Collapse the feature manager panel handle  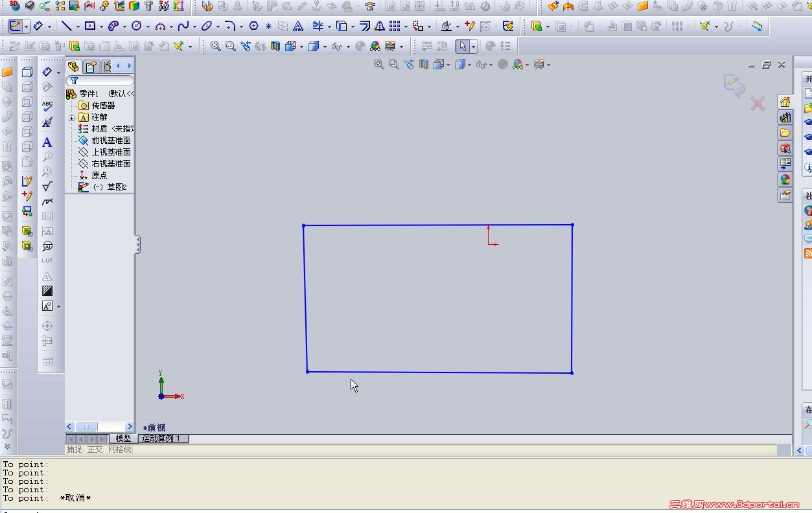137,244
